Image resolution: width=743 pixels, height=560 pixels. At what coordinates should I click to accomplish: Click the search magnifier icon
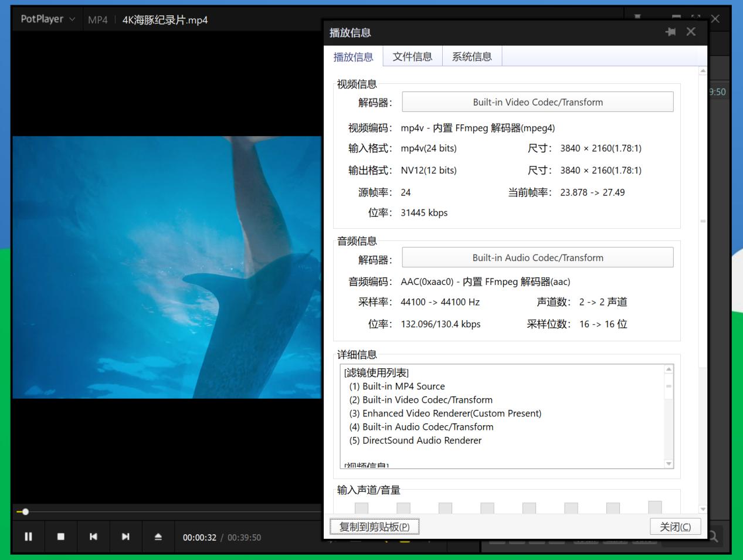click(x=713, y=536)
